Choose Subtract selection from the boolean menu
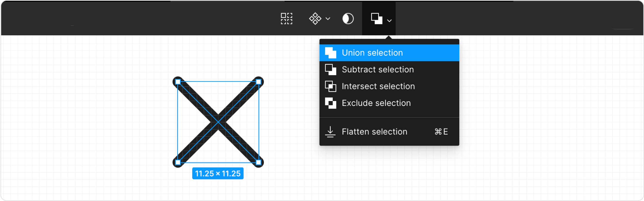 377,70
